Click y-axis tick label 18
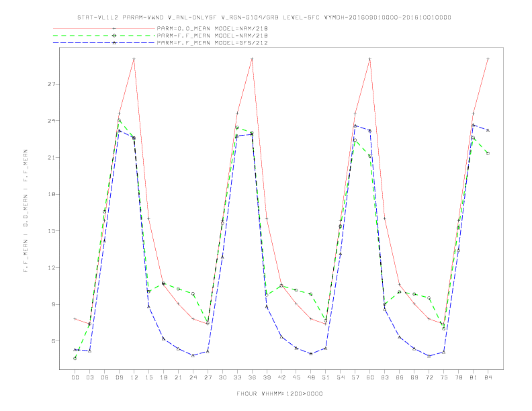The image size is (532, 411). [x=51, y=194]
